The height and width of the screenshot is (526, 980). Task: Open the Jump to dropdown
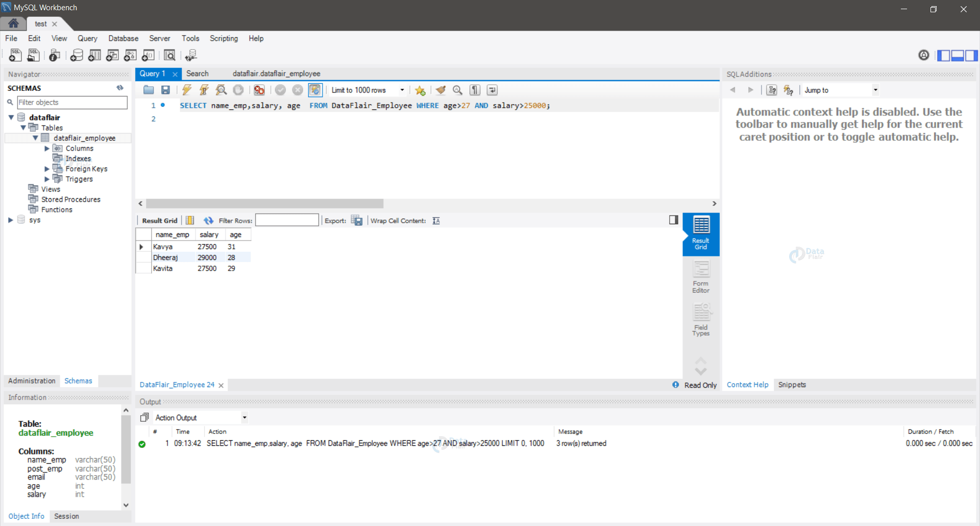point(875,90)
